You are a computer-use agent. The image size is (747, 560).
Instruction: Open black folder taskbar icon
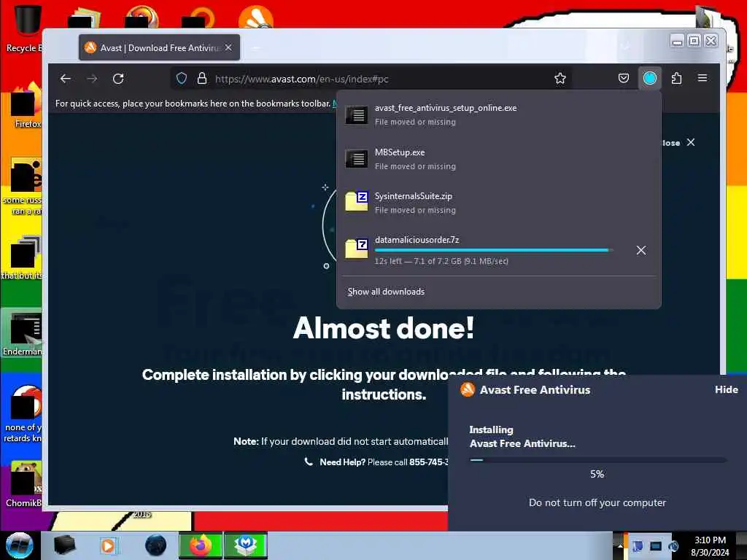[x=64, y=545]
